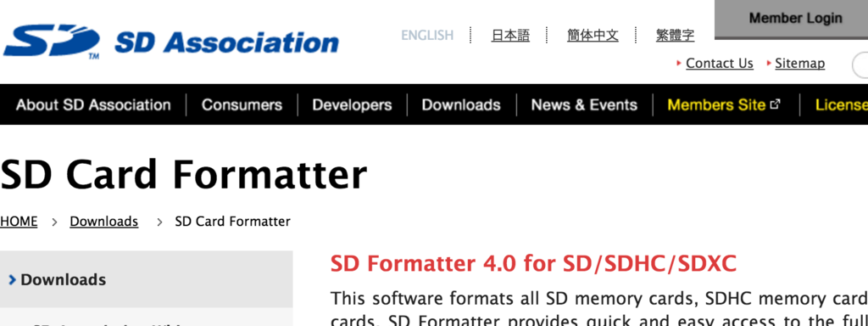Viewport: 868px width, 326px height.
Task: Select Downloads in the sidebar
Action: pos(146,279)
